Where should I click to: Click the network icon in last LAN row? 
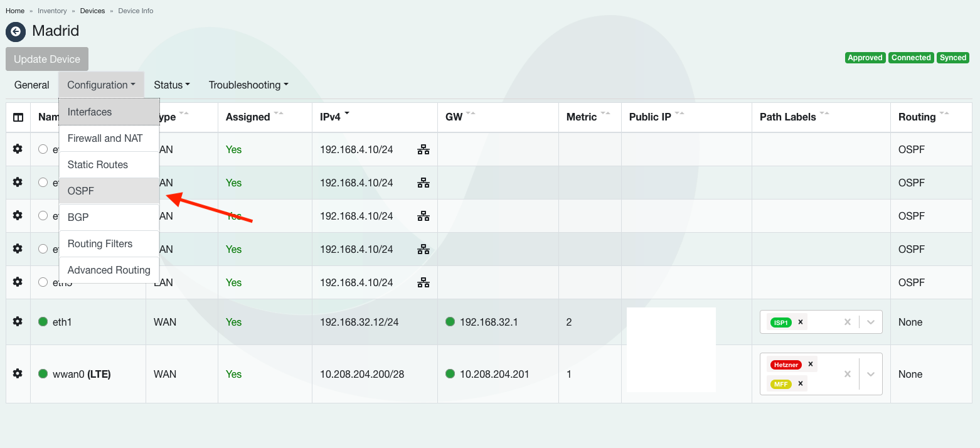click(x=423, y=282)
